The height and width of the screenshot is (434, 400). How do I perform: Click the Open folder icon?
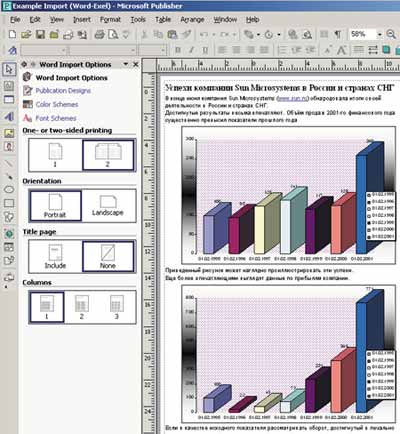[26, 34]
